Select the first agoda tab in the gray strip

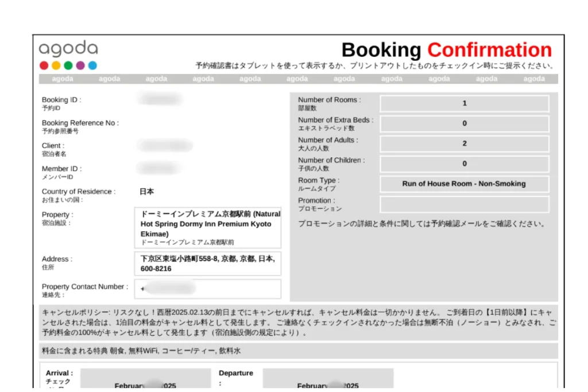tap(62, 79)
